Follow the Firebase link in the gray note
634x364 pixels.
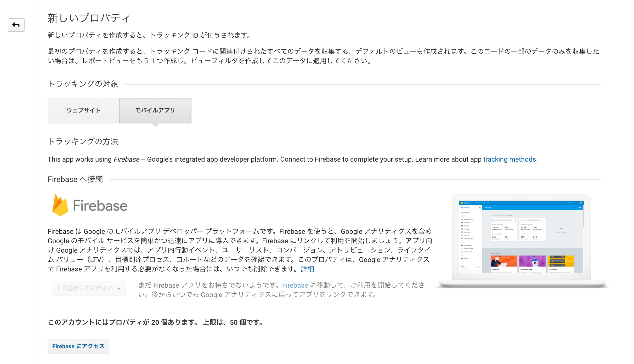(x=295, y=285)
